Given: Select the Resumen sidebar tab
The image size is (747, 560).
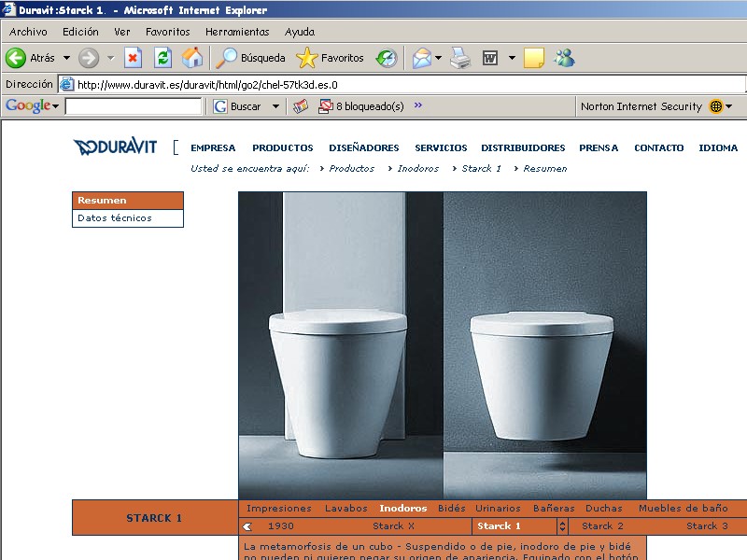Looking at the screenshot, I should 128,201.
